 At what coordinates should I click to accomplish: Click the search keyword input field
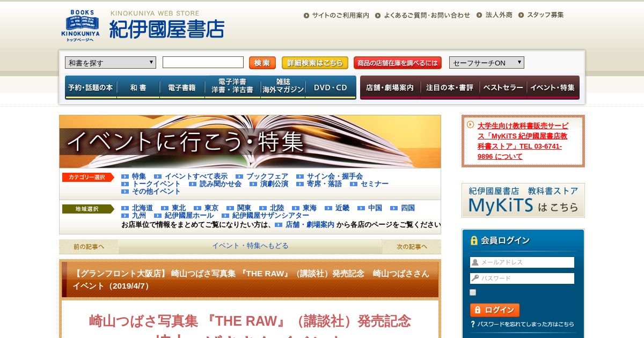pyautogui.click(x=203, y=62)
